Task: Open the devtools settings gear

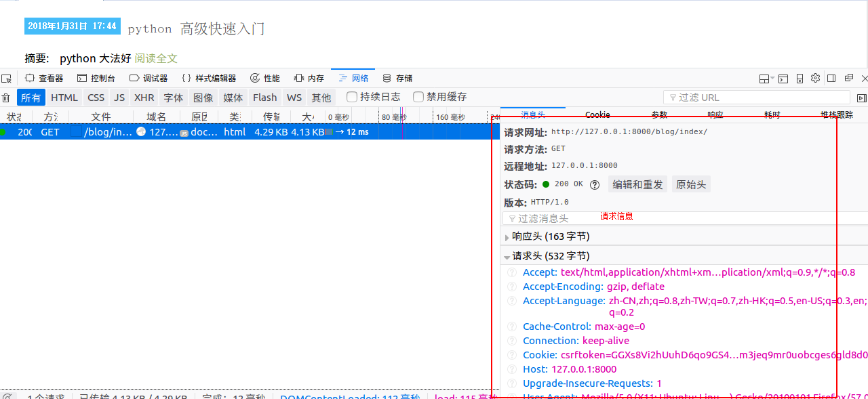Action: (815, 79)
